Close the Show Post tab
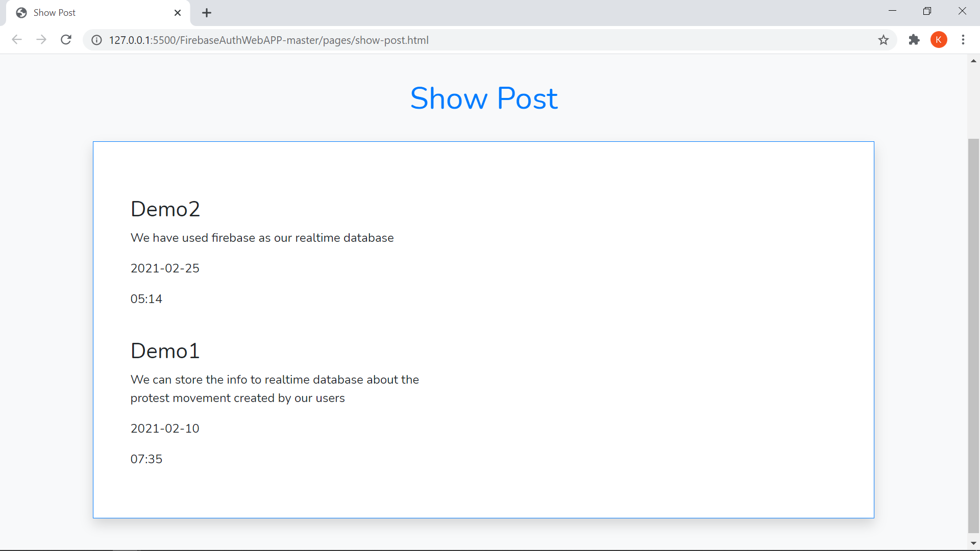 tap(178, 13)
